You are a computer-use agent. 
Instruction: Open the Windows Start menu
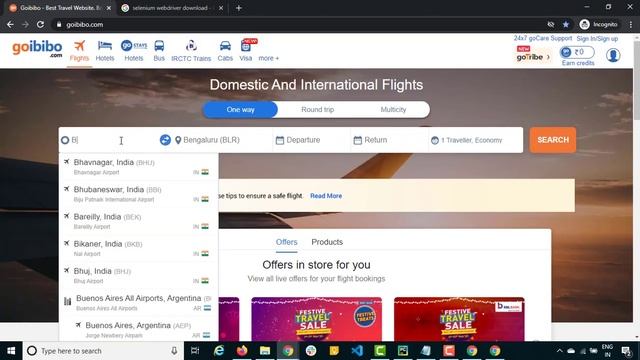click(x=11, y=351)
